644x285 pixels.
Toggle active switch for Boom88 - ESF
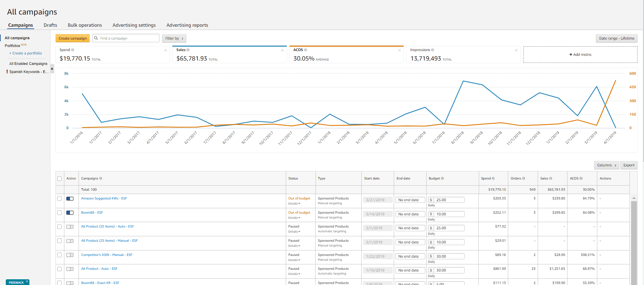pos(70,213)
